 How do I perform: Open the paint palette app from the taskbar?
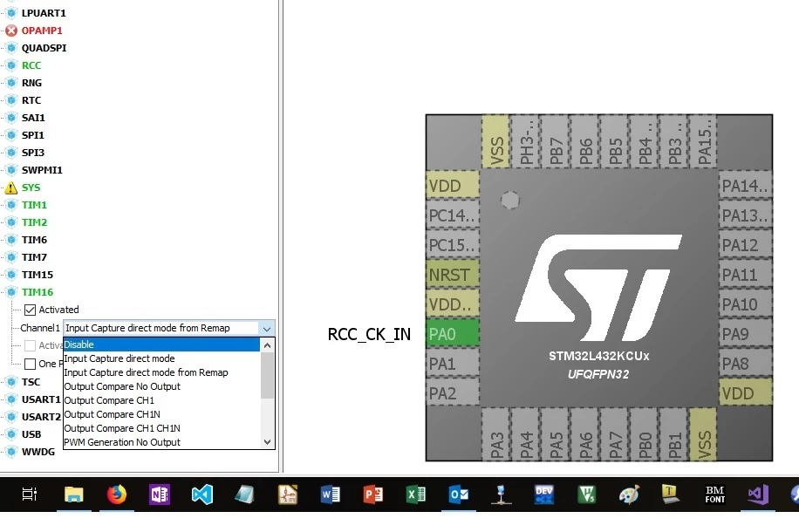click(629, 494)
